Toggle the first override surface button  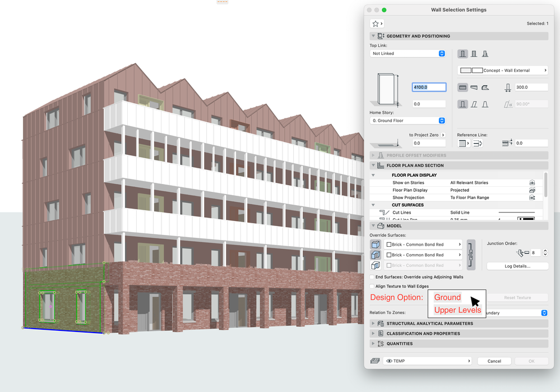(x=376, y=245)
